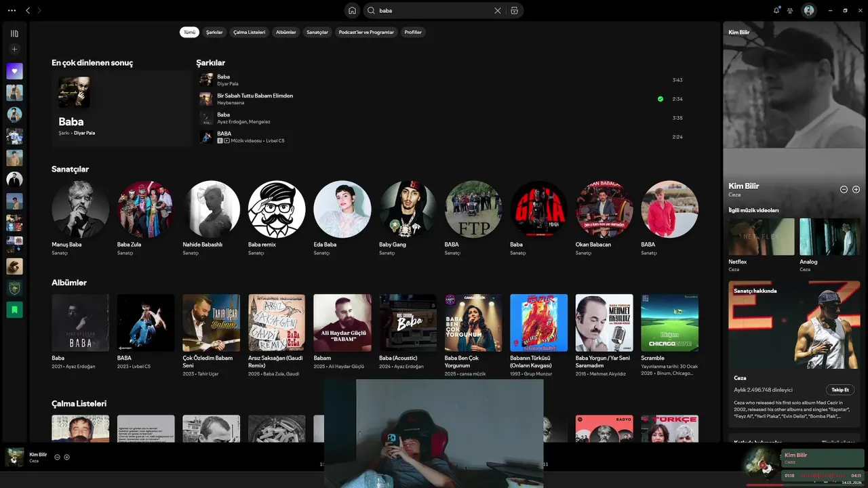
Task: Open top result card Baba
Action: click(x=122, y=108)
